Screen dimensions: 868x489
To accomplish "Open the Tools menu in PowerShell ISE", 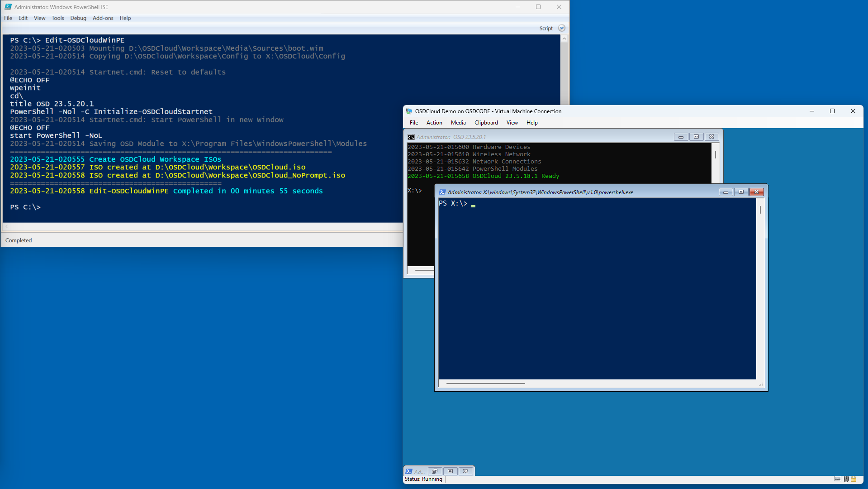I will pos(57,18).
